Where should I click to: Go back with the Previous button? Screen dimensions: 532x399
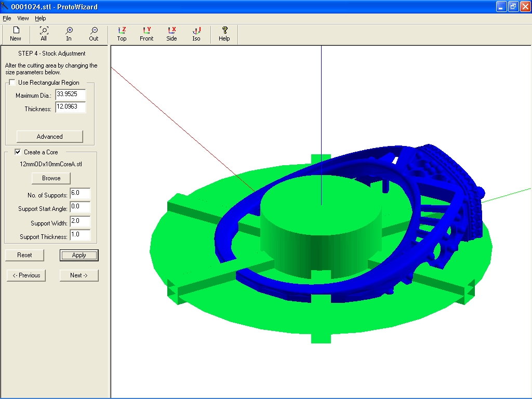(26, 275)
